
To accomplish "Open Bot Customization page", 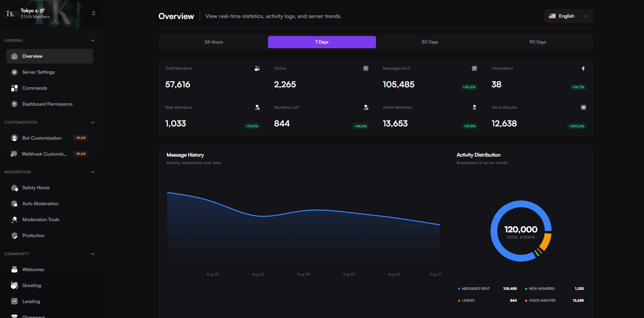I will pos(50,138).
